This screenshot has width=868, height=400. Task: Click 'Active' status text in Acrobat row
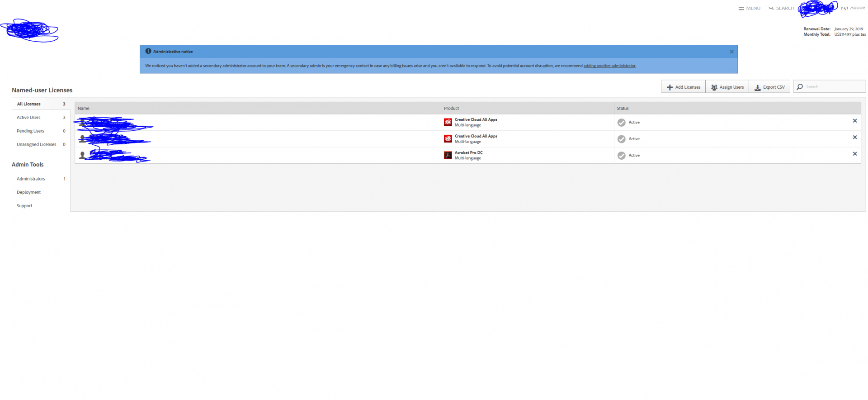pos(634,155)
